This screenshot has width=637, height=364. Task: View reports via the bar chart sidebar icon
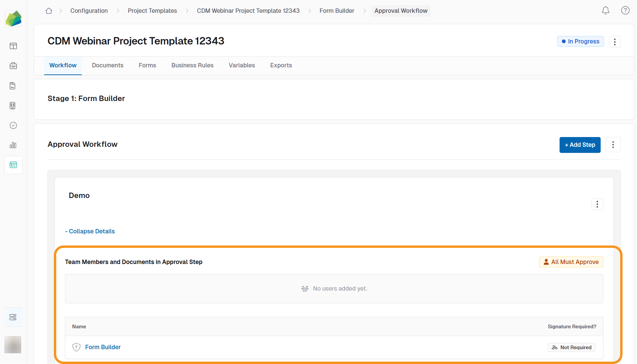tap(13, 145)
